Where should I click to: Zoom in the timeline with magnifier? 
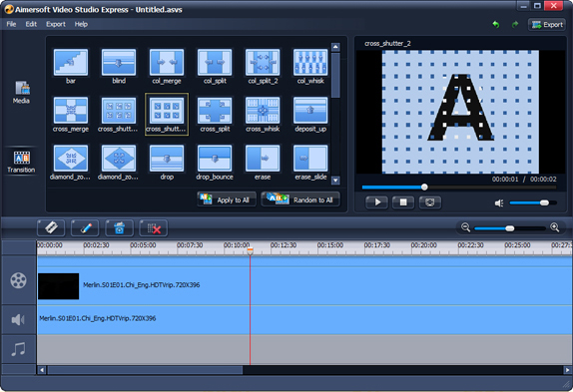point(555,227)
